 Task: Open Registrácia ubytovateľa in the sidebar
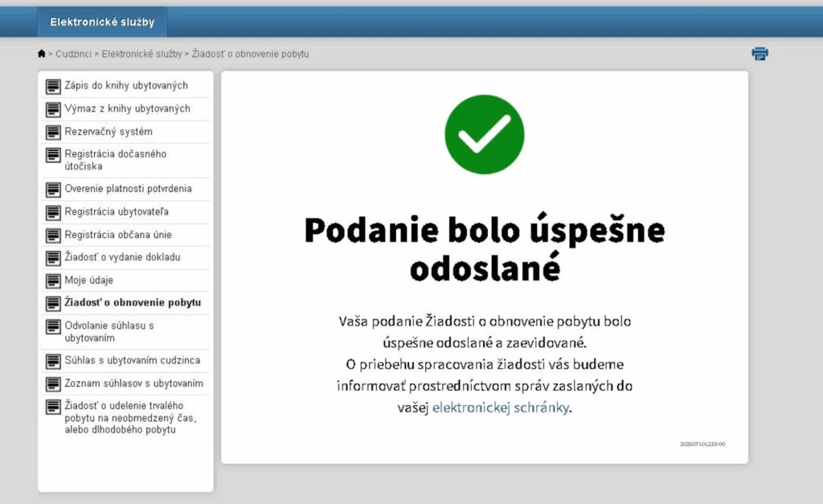(x=116, y=212)
